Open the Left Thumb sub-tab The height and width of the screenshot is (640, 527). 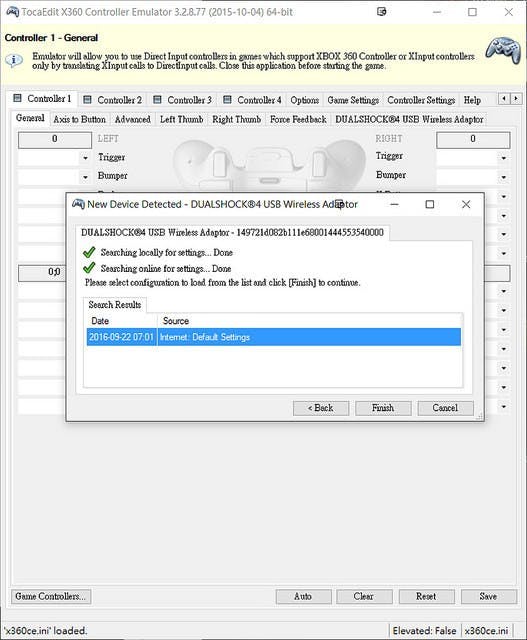tap(182, 120)
